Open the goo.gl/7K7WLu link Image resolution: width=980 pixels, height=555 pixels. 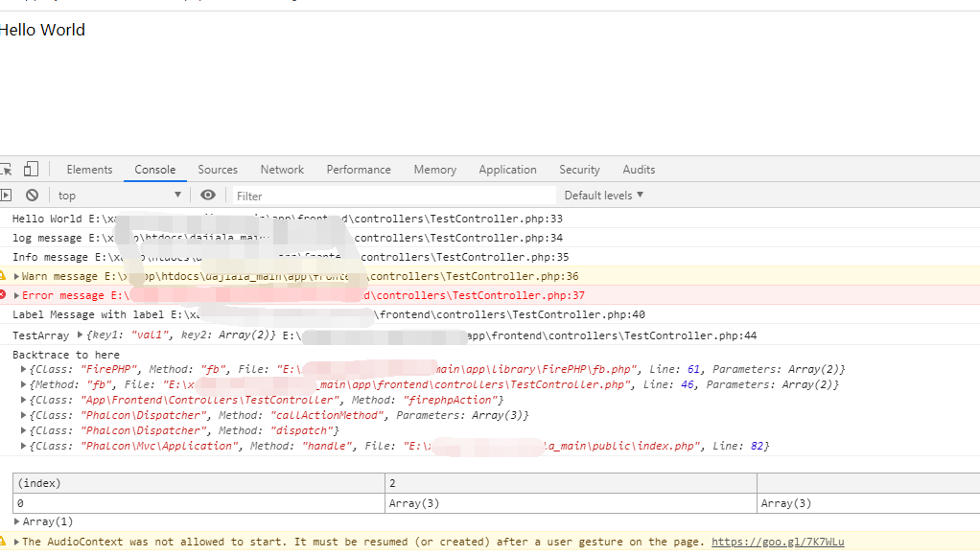point(777,542)
